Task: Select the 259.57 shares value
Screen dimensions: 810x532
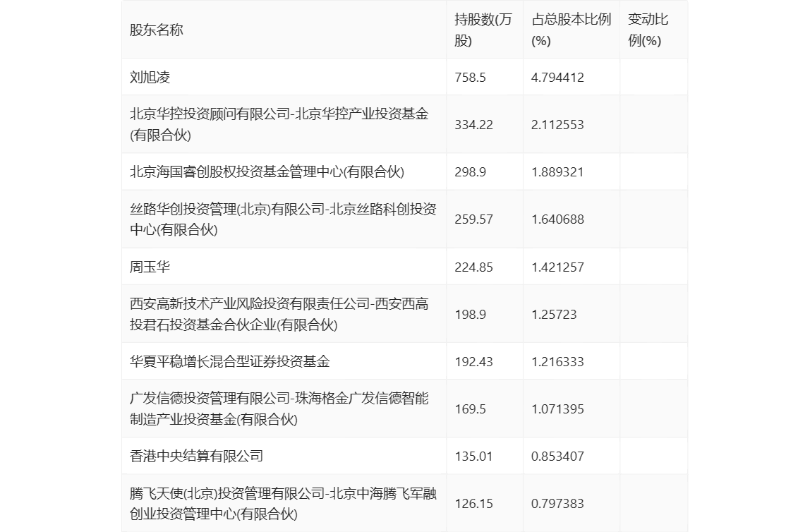Action: pos(473,219)
